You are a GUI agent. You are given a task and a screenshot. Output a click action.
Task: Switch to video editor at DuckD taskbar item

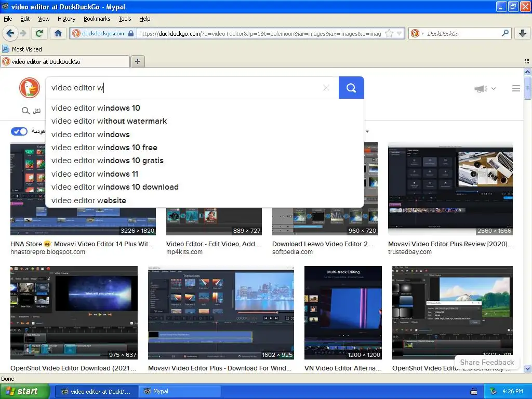tap(96, 392)
